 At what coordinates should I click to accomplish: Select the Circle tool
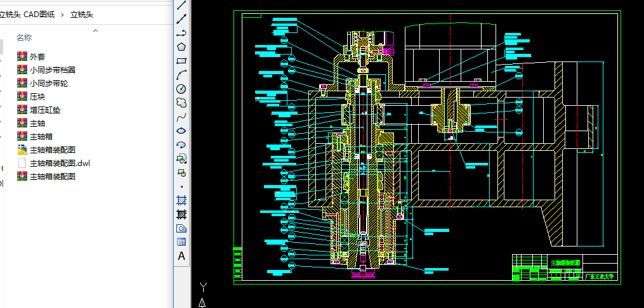pos(181,89)
